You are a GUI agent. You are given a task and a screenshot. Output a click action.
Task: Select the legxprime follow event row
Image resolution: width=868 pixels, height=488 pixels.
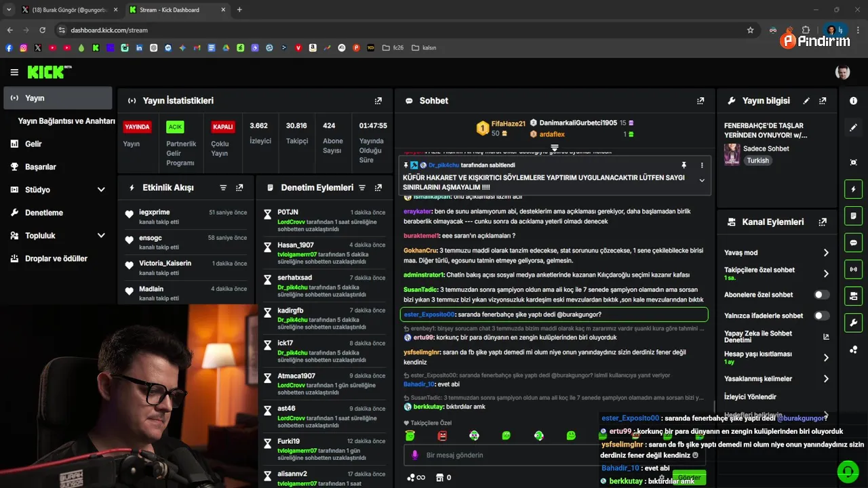point(186,217)
